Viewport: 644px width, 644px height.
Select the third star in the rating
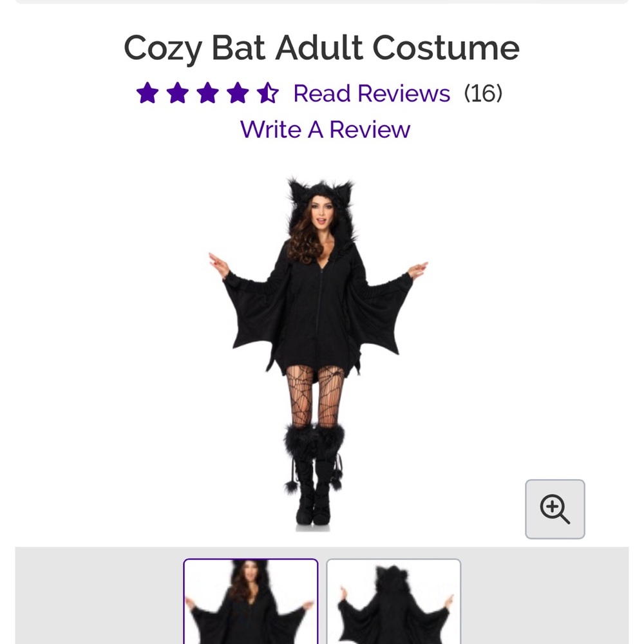point(208,93)
